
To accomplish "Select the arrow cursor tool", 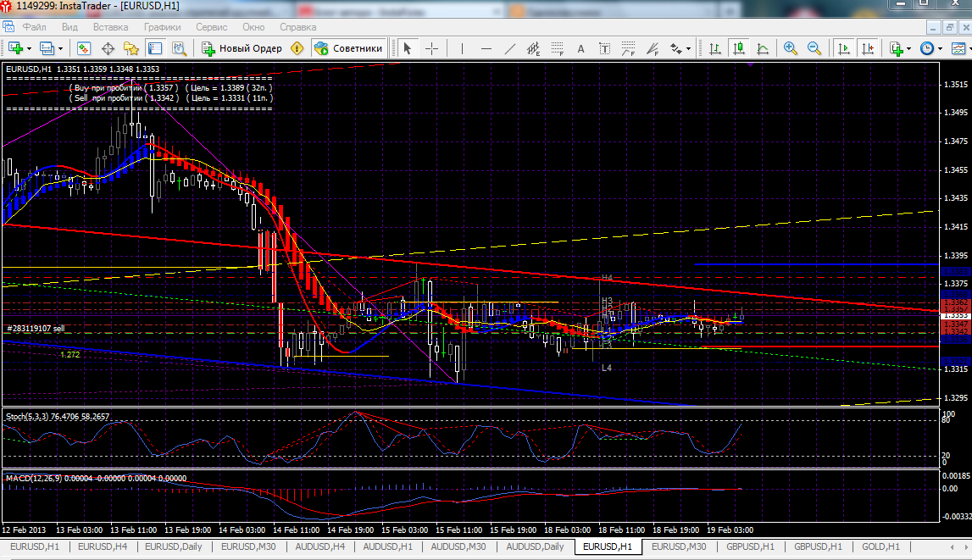I will [408, 48].
